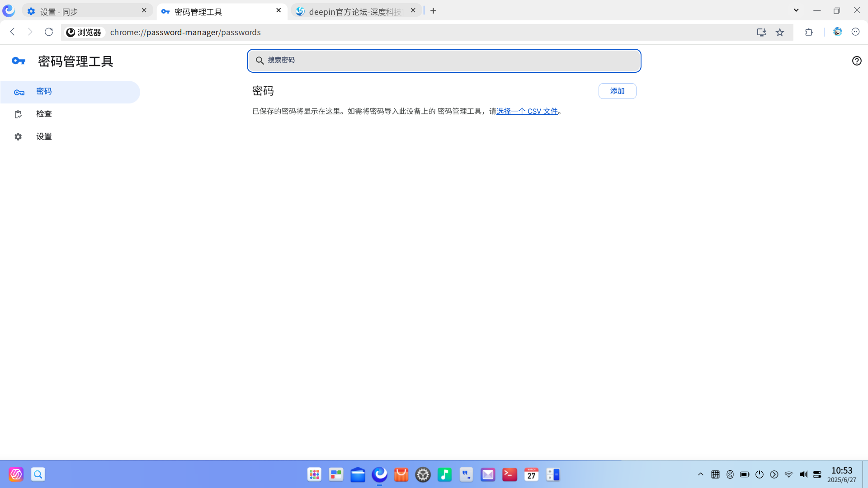Open the mail app in the dock
The width and height of the screenshot is (868, 488).
coord(488,474)
